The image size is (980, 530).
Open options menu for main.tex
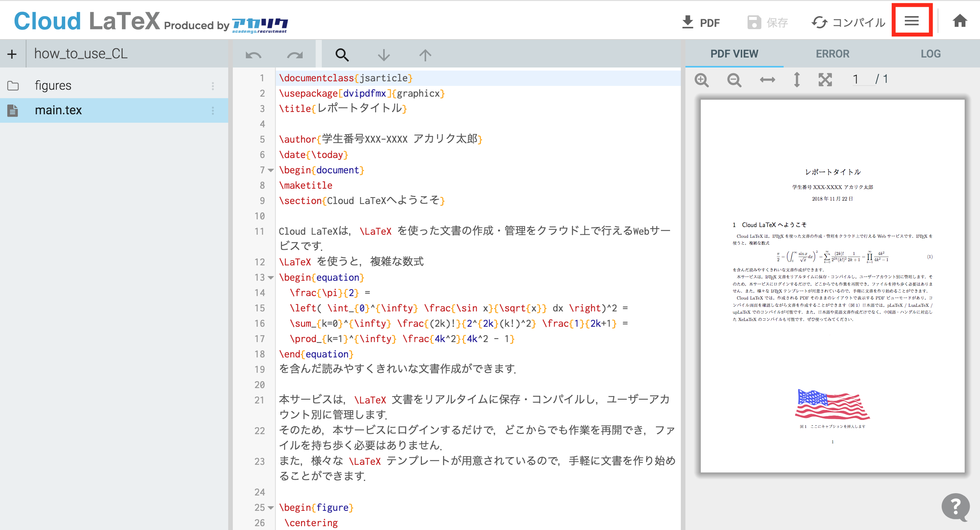213,111
